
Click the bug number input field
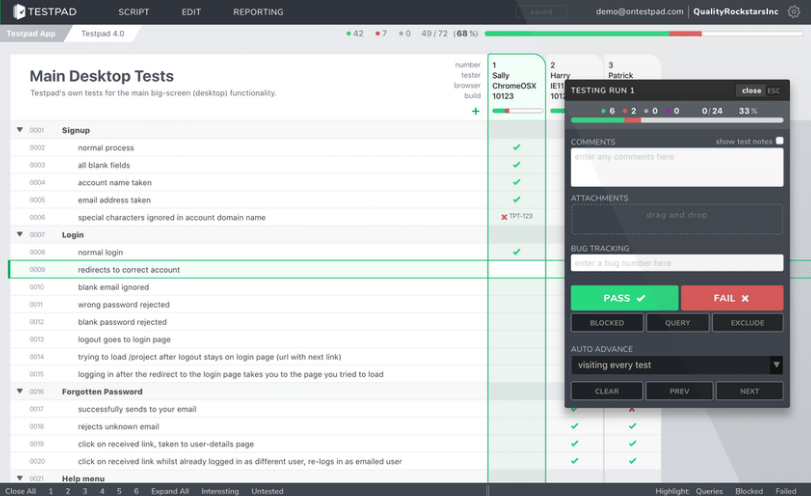point(677,263)
